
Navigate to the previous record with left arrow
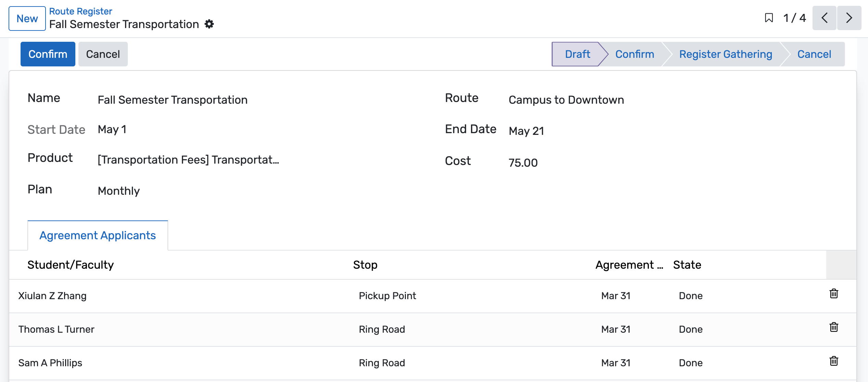click(x=824, y=18)
